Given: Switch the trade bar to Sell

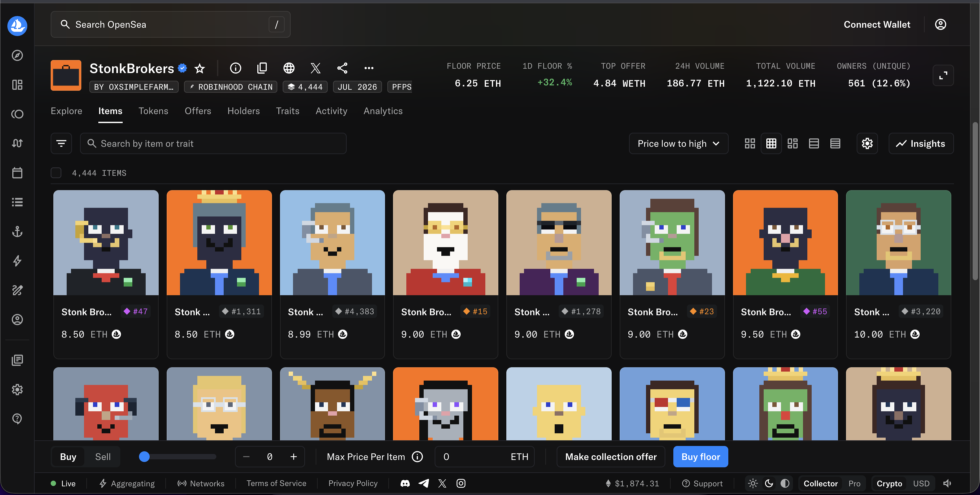Looking at the screenshot, I should pyautogui.click(x=103, y=457).
